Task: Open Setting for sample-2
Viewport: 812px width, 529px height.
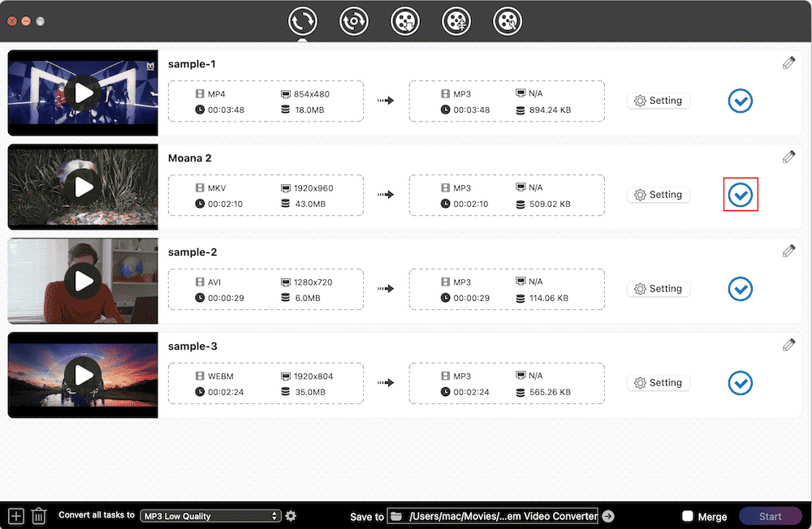Action: 659,289
